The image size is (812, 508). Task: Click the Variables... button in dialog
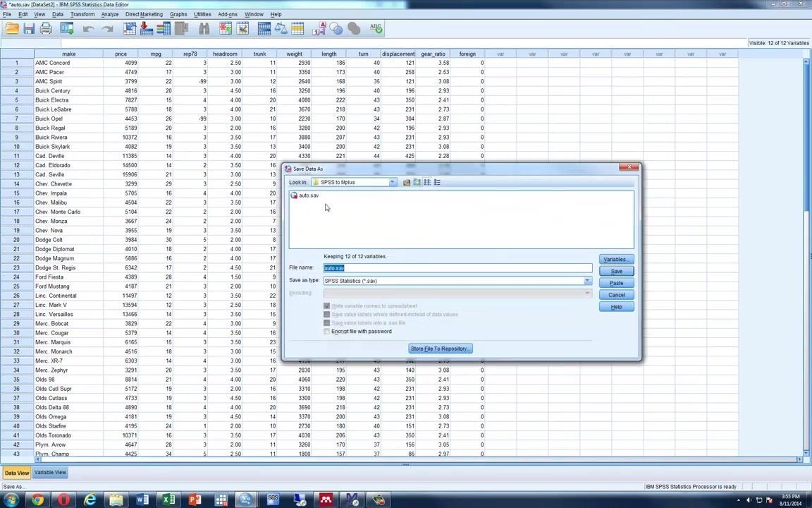pyautogui.click(x=616, y=259)
